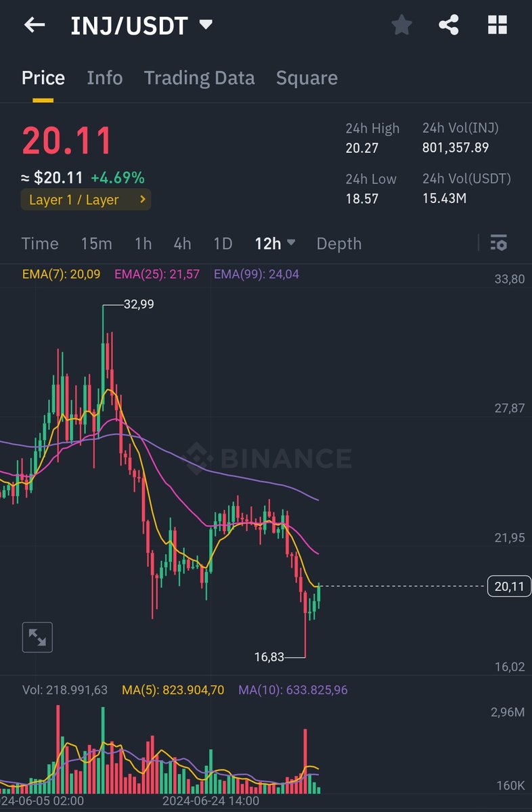The image size is (532, 812).
Task: Click the 160K volume axis label
Action: click(511, 786)
